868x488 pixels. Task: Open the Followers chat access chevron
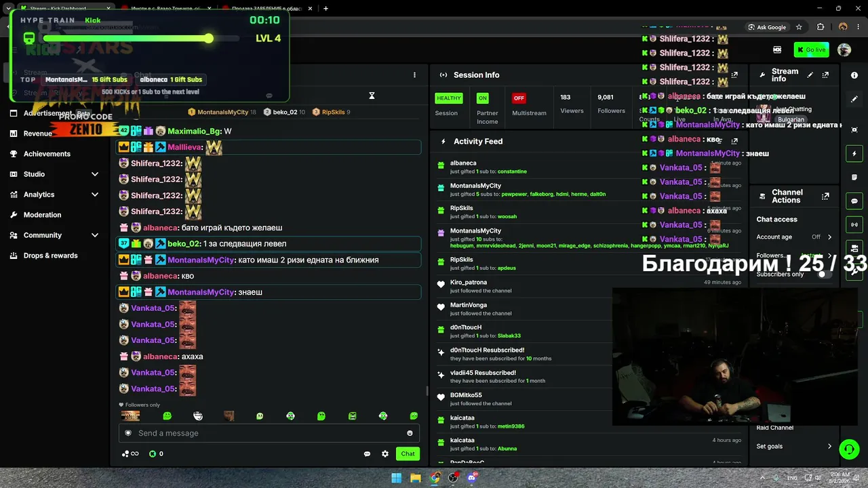coord(829,256)
